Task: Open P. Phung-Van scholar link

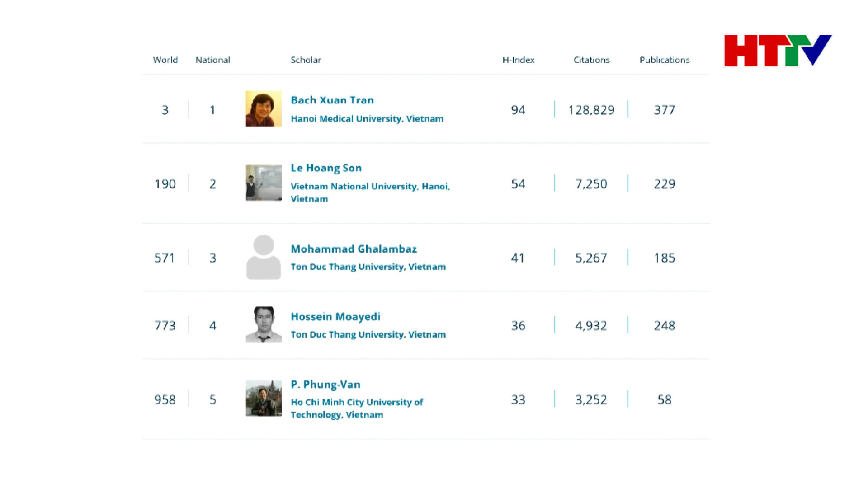Action: coord(325,385)
